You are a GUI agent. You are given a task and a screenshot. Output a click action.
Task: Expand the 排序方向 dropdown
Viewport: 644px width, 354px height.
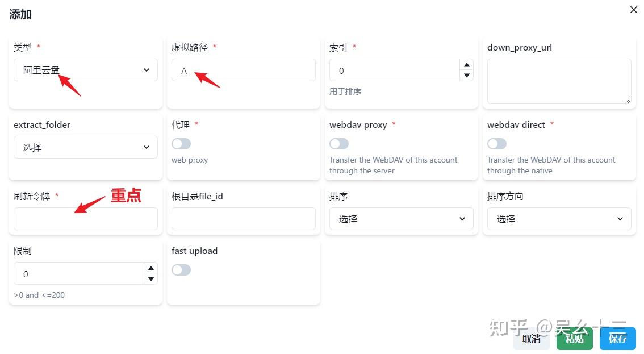[559, 219]
